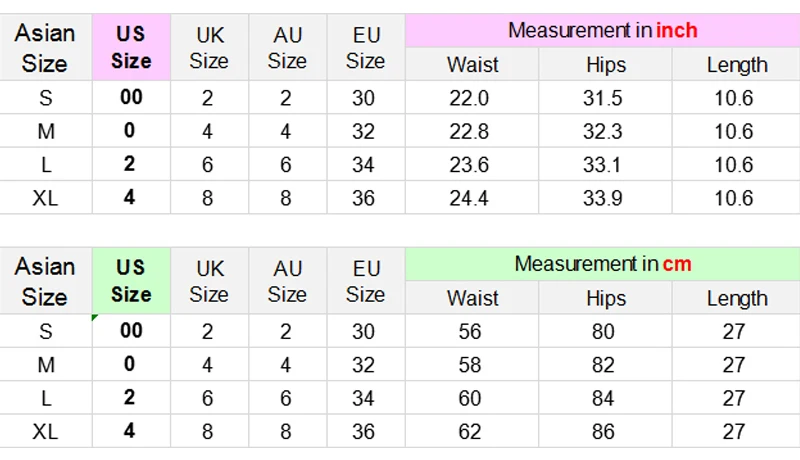The width and height of the screenshot is (800, 460).
Task: Click the Length header in inch table
Action: [737, 65]
